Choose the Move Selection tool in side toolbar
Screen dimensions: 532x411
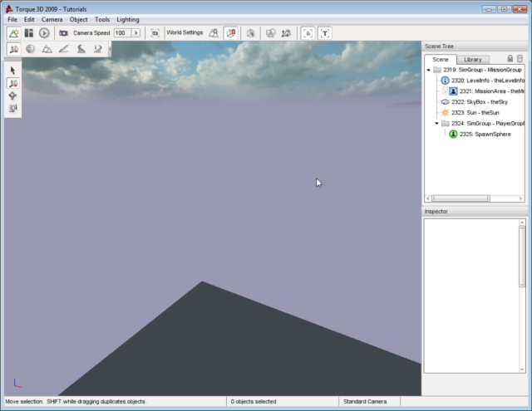tap(13, 83)
